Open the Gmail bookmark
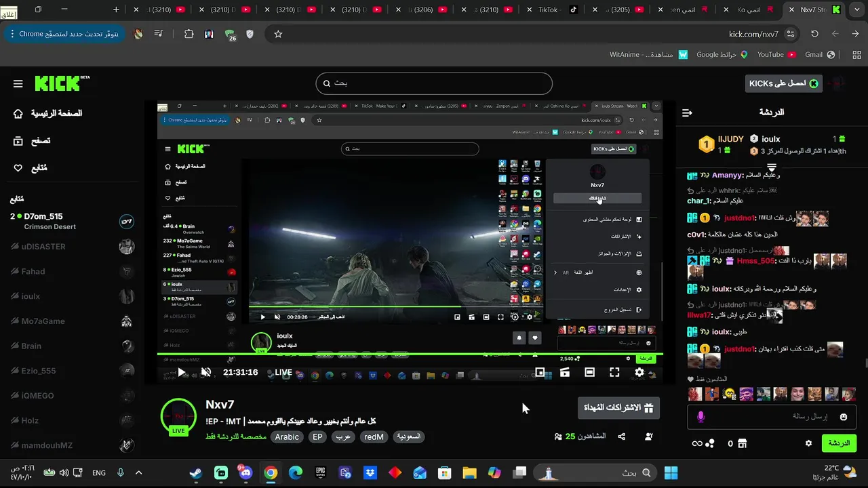Viewport: 868px width, 488px height. [820, 55]
